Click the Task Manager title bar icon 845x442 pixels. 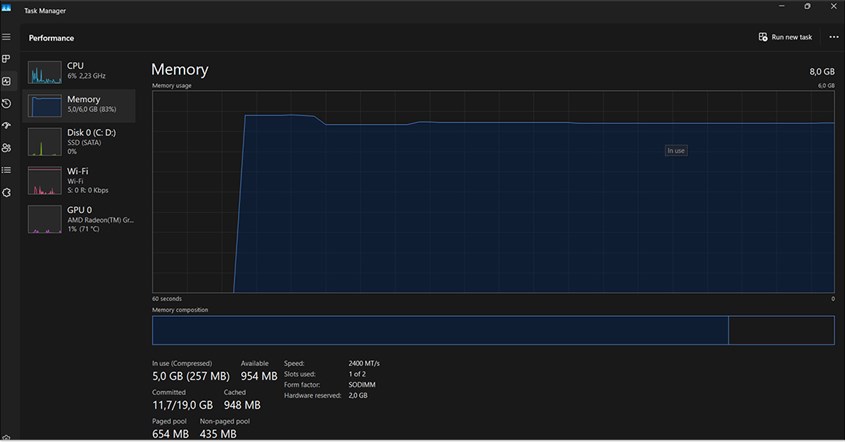[6, 7]
